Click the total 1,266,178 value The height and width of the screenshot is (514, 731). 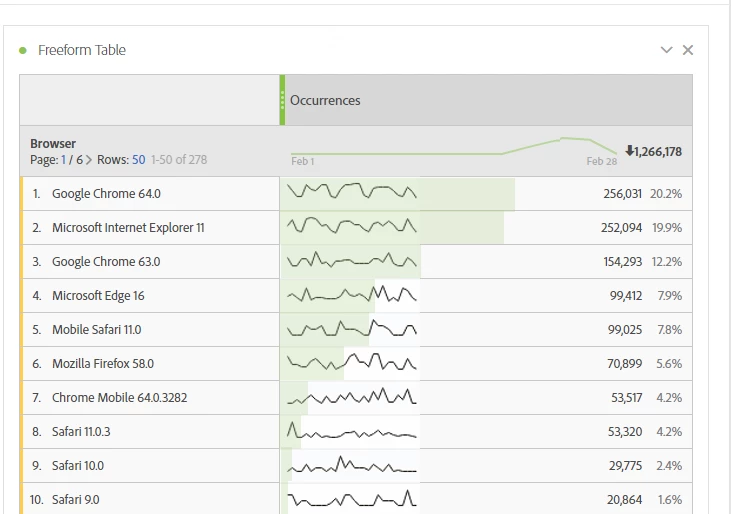click(x=658, y=151)
